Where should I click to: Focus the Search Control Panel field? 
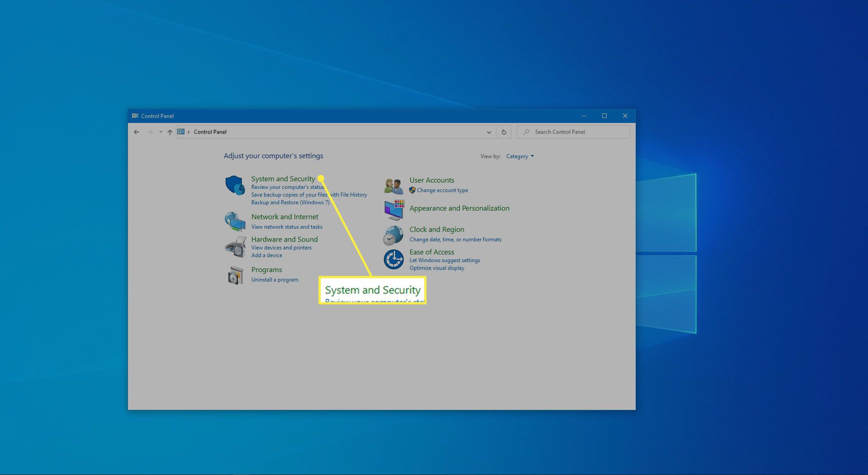[x=573, y=132]
